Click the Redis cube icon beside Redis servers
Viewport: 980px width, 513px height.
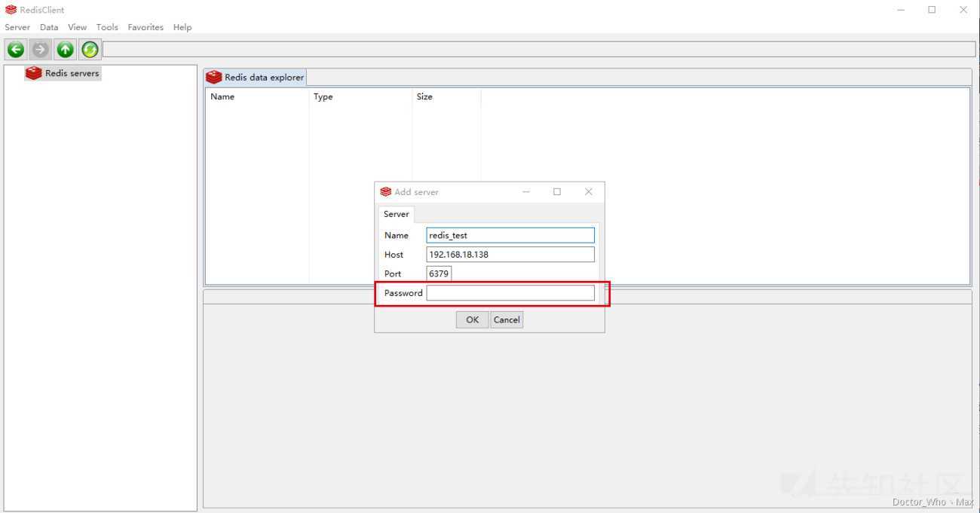click(x=34, y=73)
